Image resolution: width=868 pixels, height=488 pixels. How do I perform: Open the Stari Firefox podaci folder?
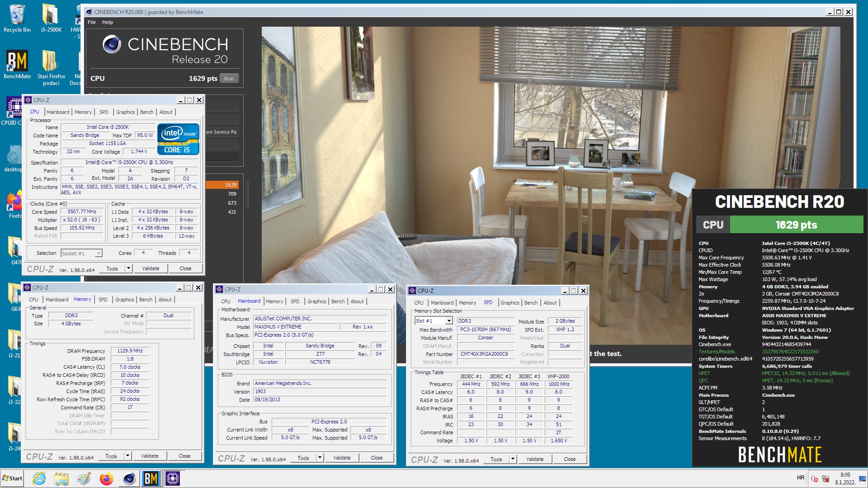pos(51,67)
